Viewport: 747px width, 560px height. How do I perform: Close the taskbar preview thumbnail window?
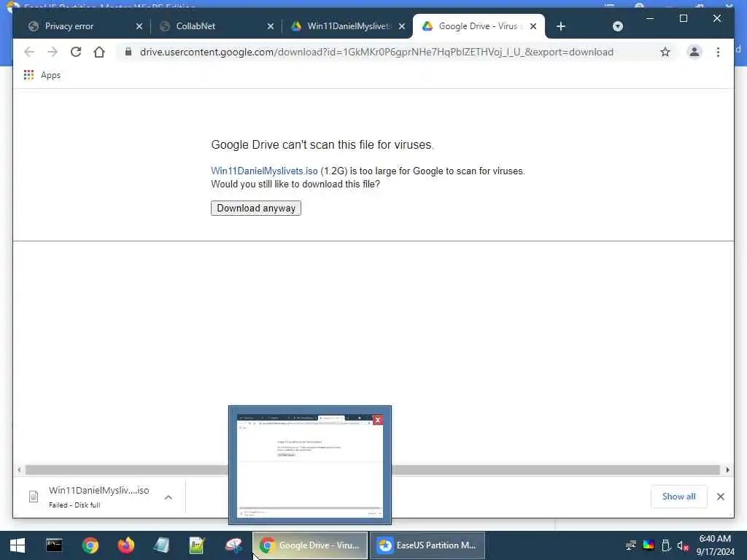pyautogui.click(x=378, y=420)
